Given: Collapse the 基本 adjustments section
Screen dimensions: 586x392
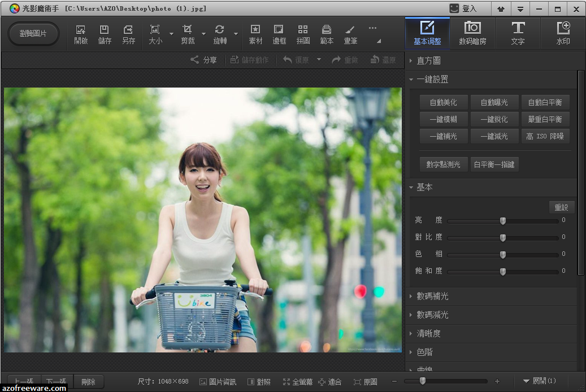Looking at the screenshot, I should click(424, 187).
